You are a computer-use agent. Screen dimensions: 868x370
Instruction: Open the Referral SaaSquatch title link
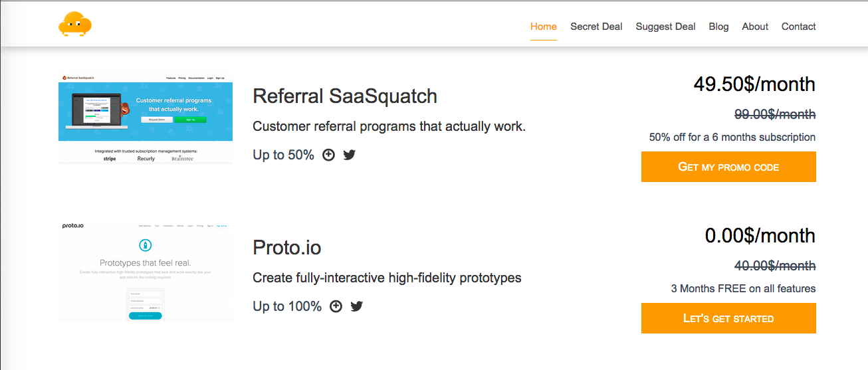point(345,96)
